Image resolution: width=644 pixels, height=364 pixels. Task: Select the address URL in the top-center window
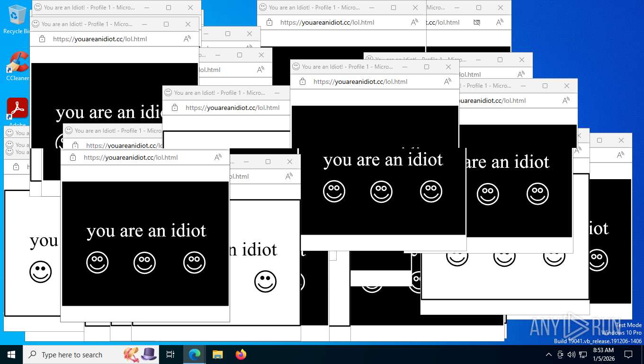[x=327, y=22]
